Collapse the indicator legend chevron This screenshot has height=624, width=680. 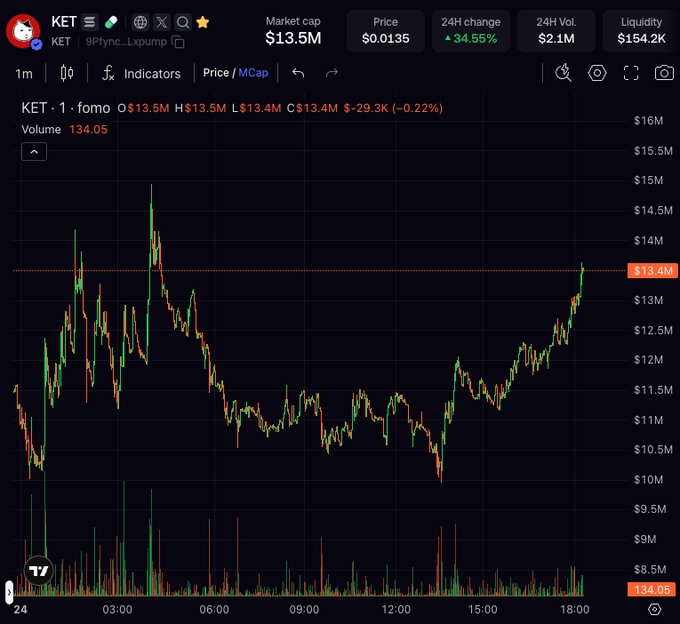[x=34, y=152]
